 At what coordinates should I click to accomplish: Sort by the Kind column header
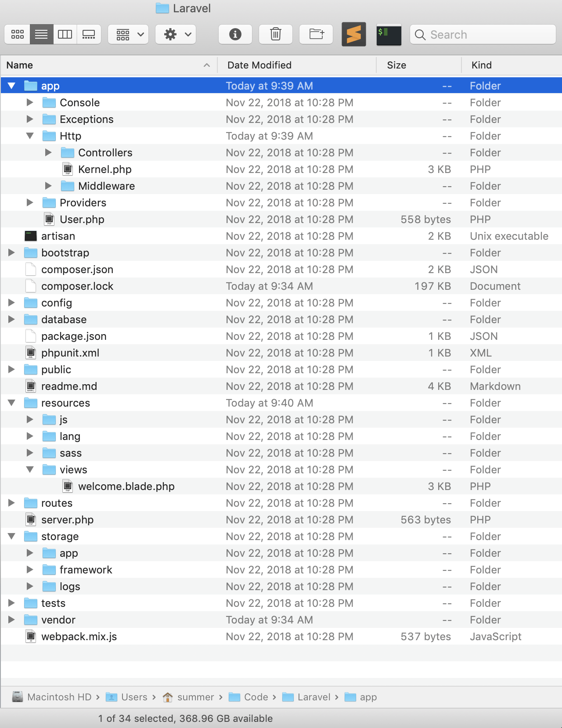pos(512,65)
